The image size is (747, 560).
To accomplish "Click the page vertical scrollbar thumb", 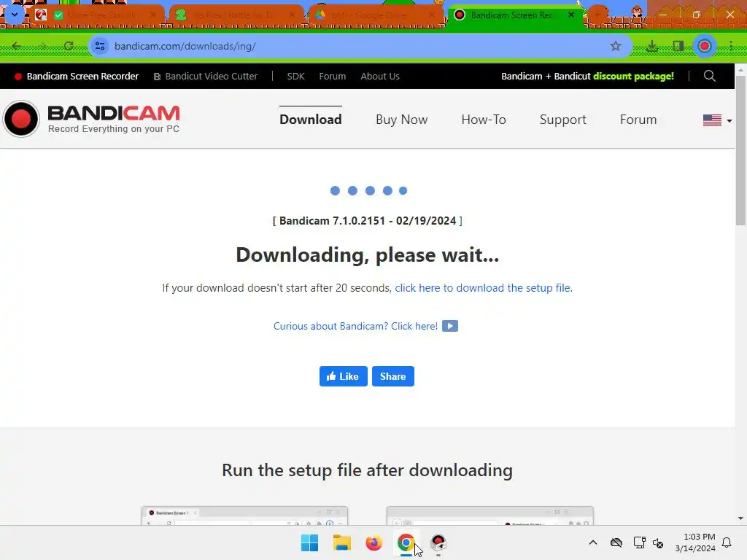I will click(741, 150).
